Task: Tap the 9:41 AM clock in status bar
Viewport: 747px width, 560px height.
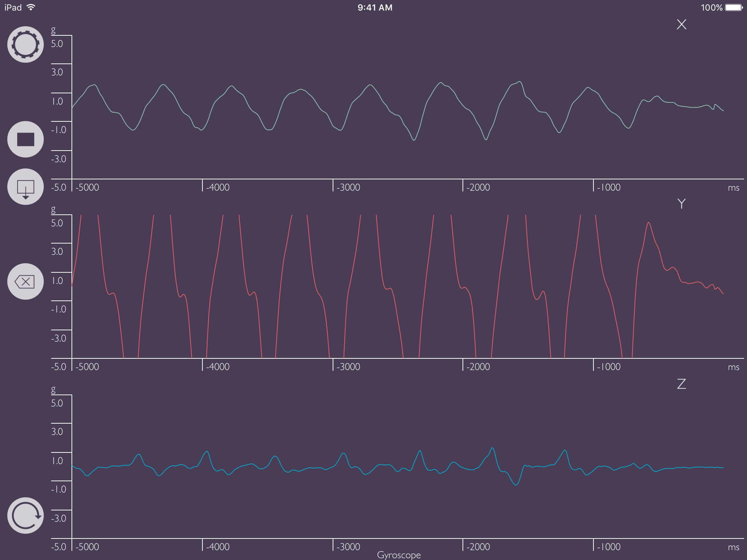Action: point(375,8)
